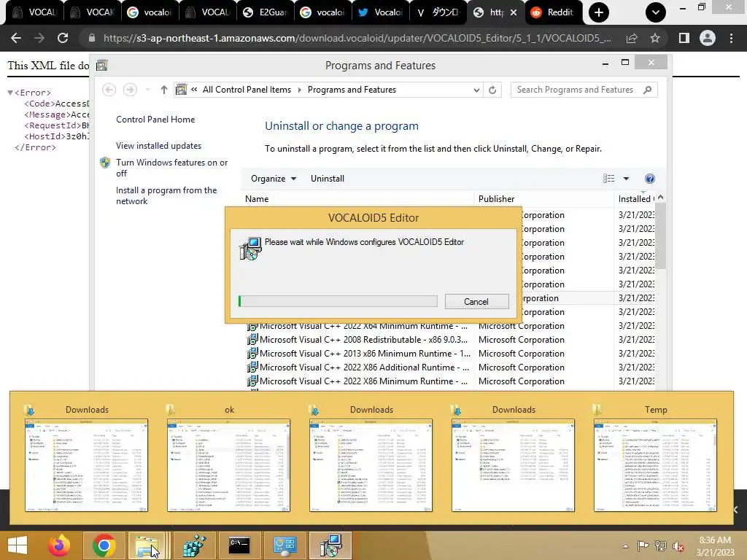
Task: Click Windows Installer taskbar icon
Action: coord(330,545)
